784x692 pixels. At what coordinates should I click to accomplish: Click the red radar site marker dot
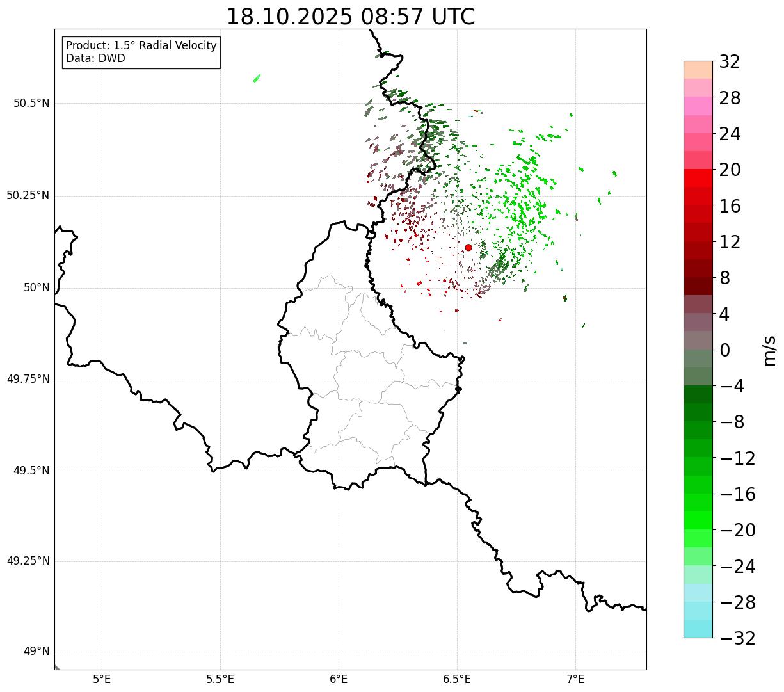coord(468,248)
